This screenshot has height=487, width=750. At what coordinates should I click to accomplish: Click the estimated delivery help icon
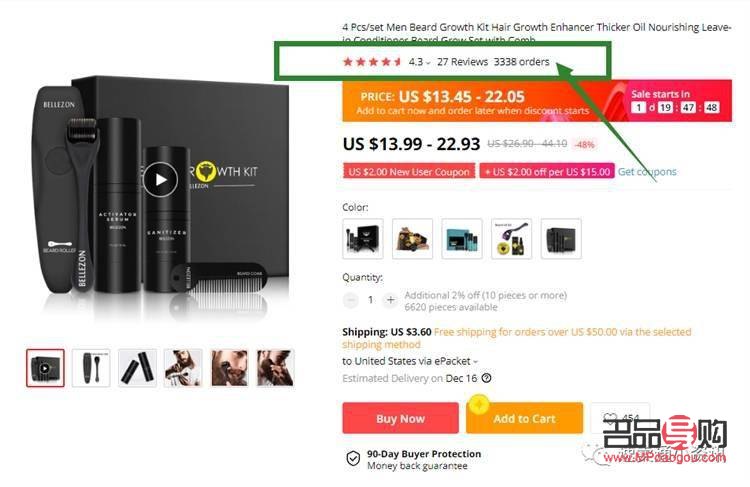pyautogui.click(x=486, y=378)
